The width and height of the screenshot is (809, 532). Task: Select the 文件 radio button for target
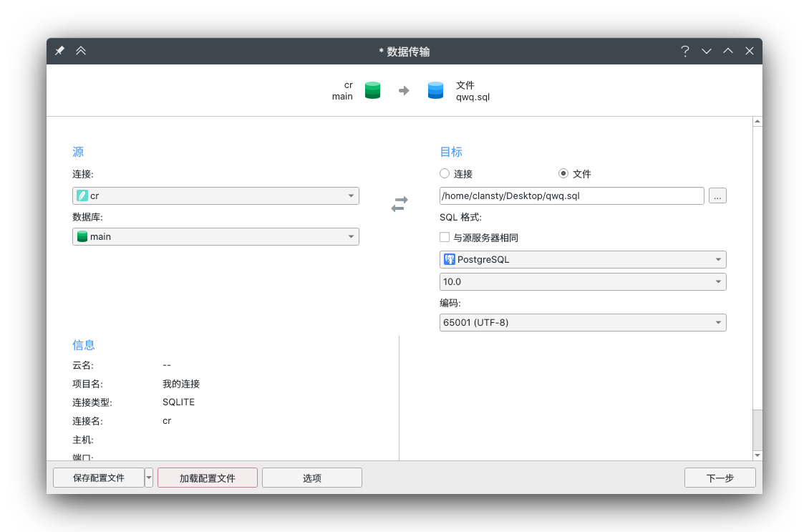pos(563,173)
